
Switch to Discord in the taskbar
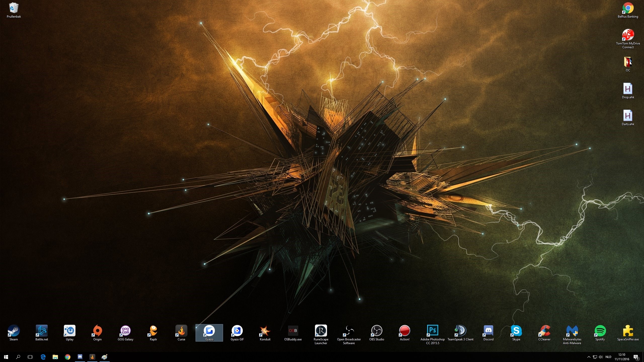tap(80, 357)
